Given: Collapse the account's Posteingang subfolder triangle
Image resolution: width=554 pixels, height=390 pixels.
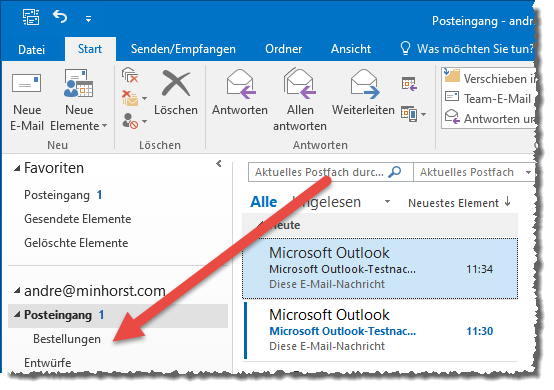Looking at the screenshot, I should 17,315.
